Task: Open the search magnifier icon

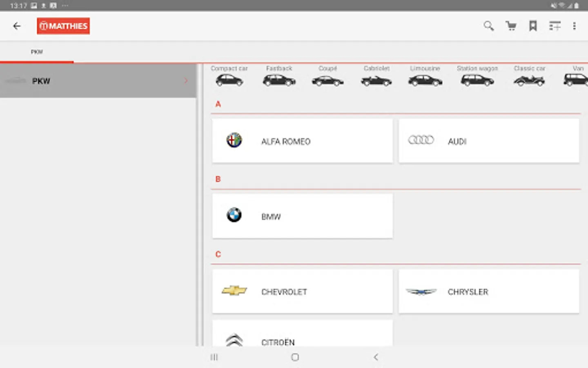Action: coord(488,26)
